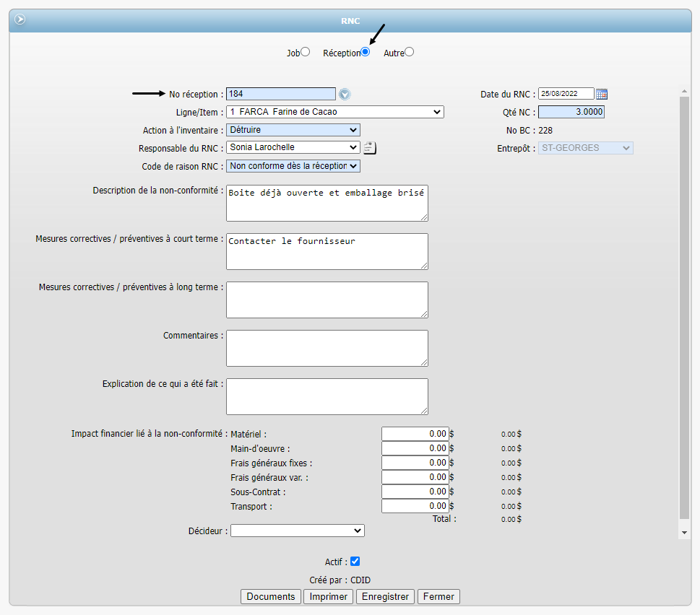Click the Mesures correctives à long terme box
The image size is (700, 615).
pos(327,300)
